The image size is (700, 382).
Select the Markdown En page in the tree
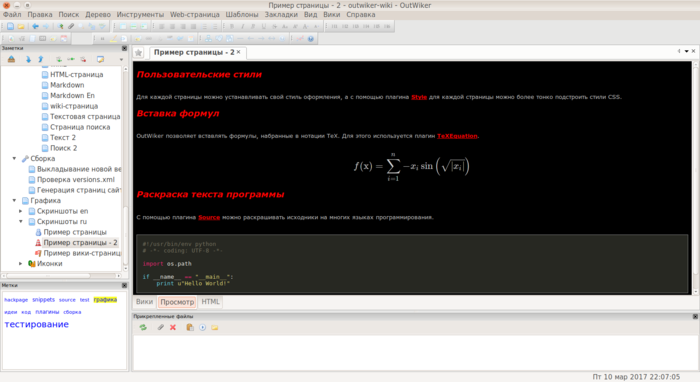[x=72, y=96]
